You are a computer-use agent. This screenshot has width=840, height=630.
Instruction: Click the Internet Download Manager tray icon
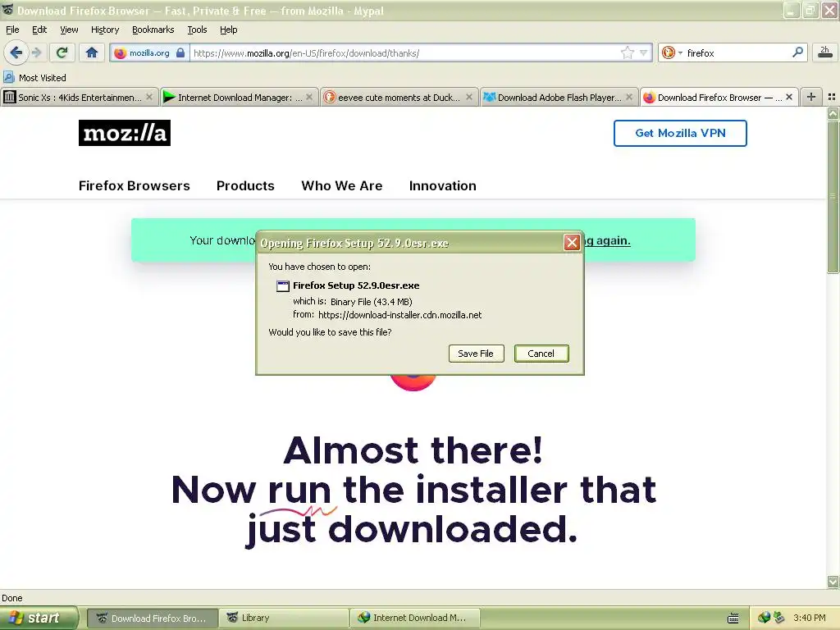point(765,618)
